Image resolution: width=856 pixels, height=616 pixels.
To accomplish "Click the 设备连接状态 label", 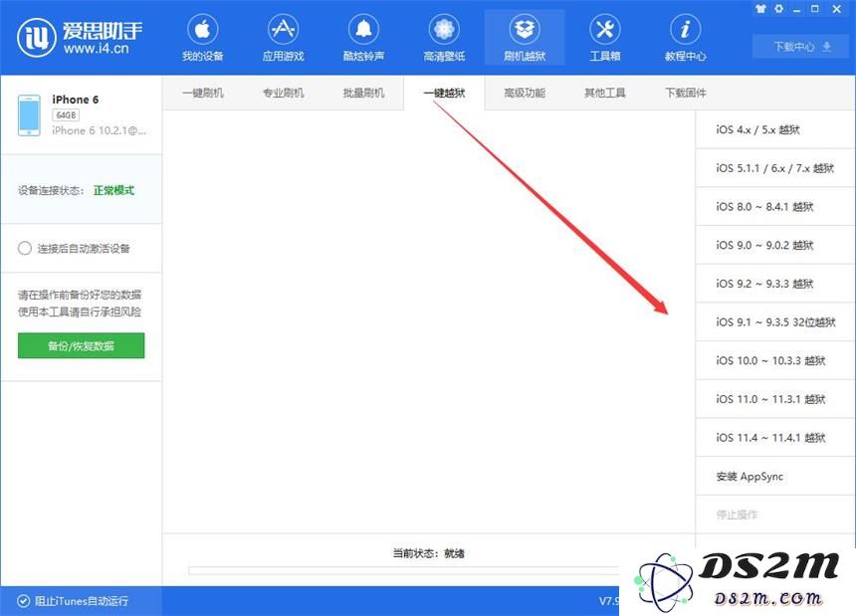I will click(51, 190).
